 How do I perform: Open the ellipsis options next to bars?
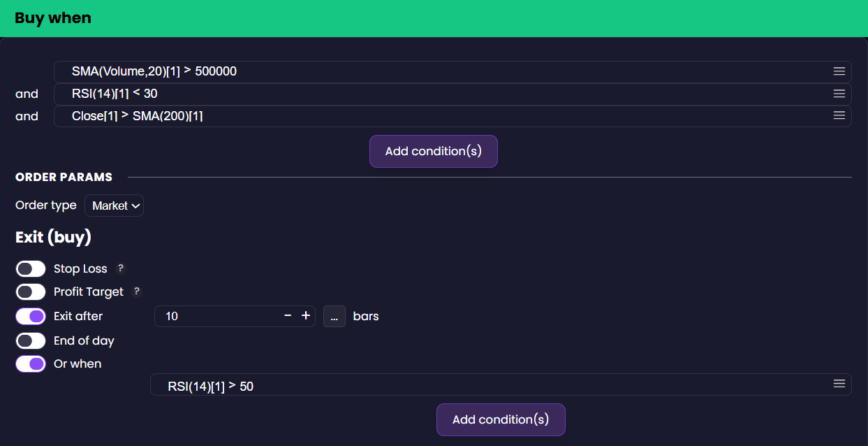click(334, 316)
